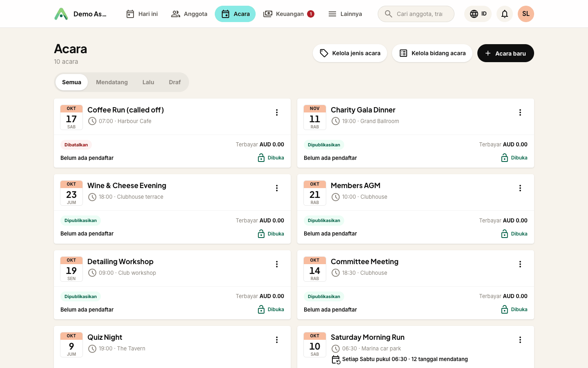Viewport: 588px width, 368px height.
Task: Open options menu for Wine & Cheese Evening
Action: pos(277,188)
